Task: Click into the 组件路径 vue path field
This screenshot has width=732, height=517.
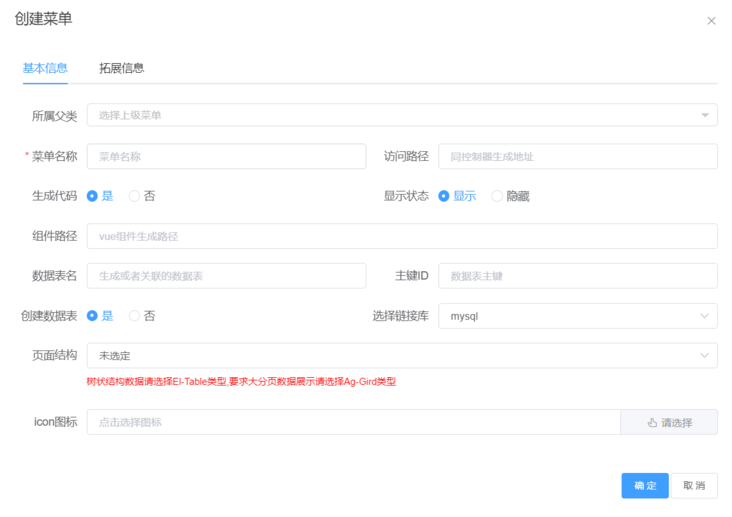Action: click(402, 236)
